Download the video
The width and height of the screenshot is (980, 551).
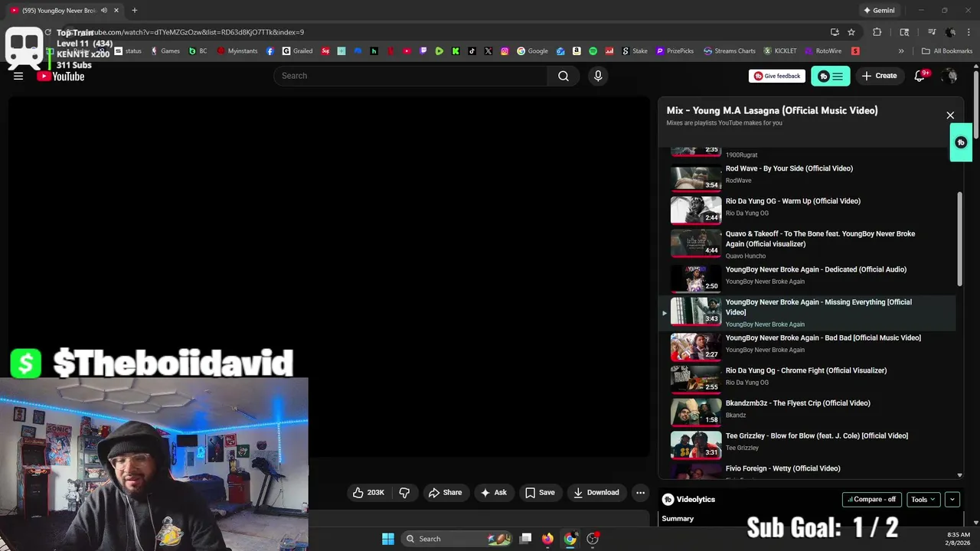[x=596, y=492]
